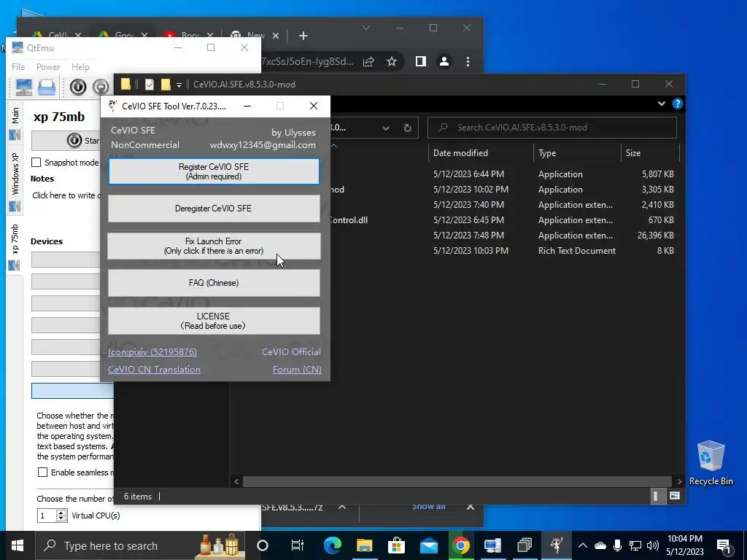Click properties icon in Explorer title bar

tap(149, 85)
